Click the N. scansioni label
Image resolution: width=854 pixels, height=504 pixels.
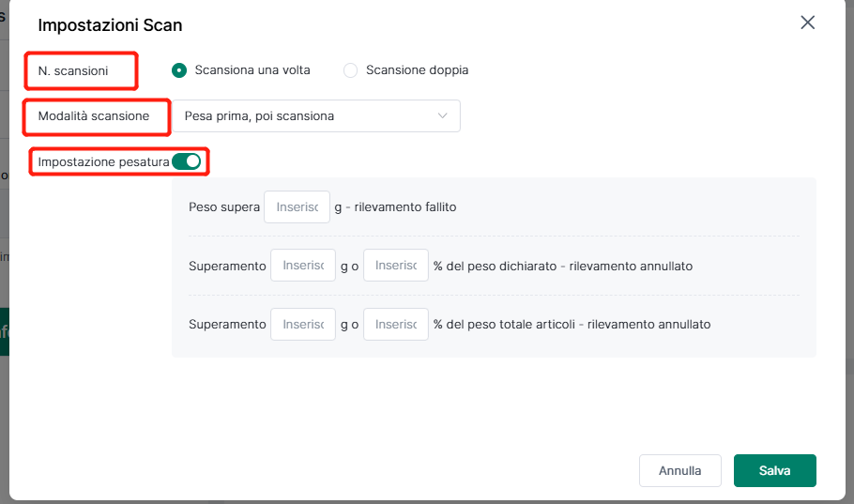tap(73, 70)
